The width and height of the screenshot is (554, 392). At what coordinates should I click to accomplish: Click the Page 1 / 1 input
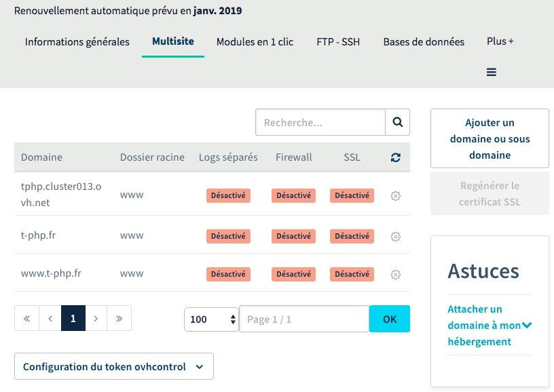pyautogui.click(x=304, y=319)
